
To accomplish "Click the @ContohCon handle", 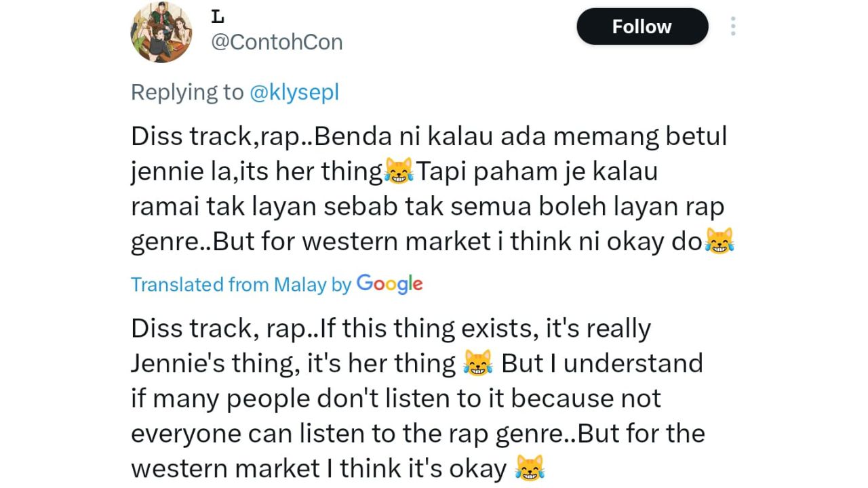I will click(277, 42).
